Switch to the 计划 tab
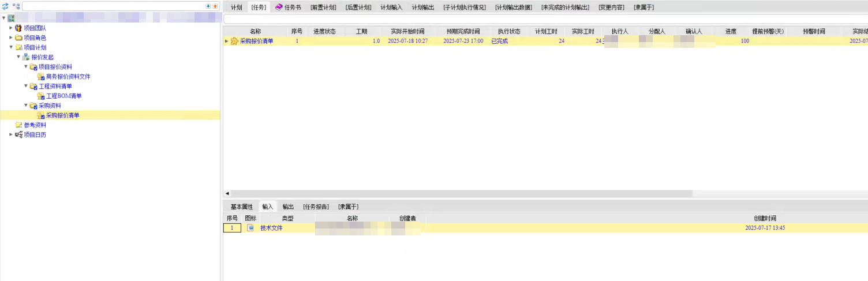The height and width of the screenshot is (281, 868). 236,8
